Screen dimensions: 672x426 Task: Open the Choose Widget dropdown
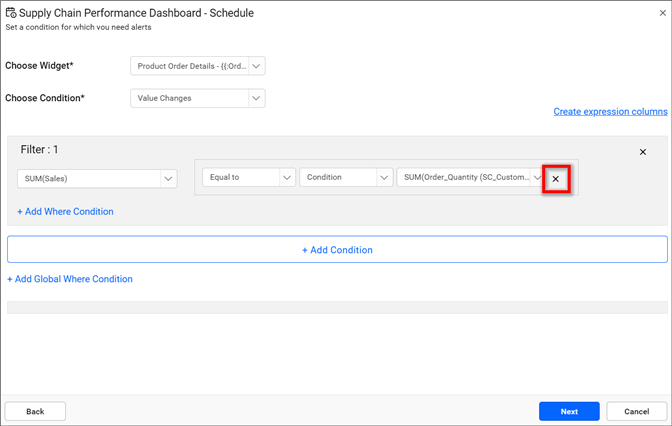(x=190, y=66)
